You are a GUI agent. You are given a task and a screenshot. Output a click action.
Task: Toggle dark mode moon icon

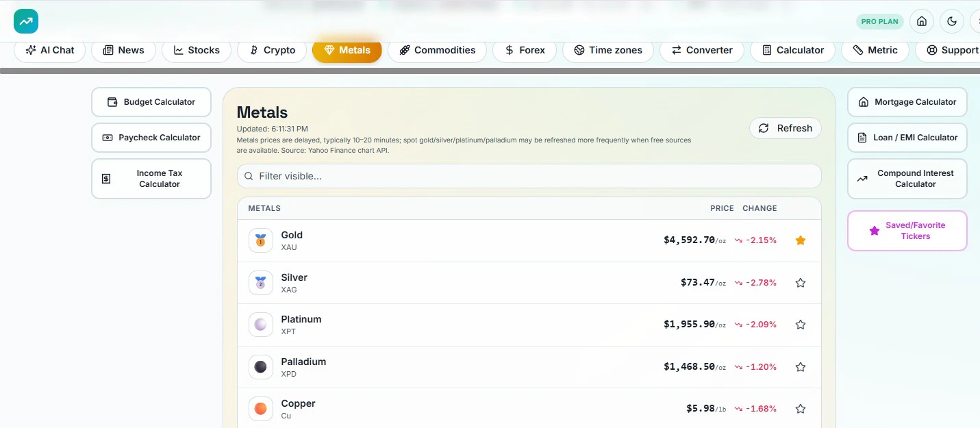click(952, 21)
